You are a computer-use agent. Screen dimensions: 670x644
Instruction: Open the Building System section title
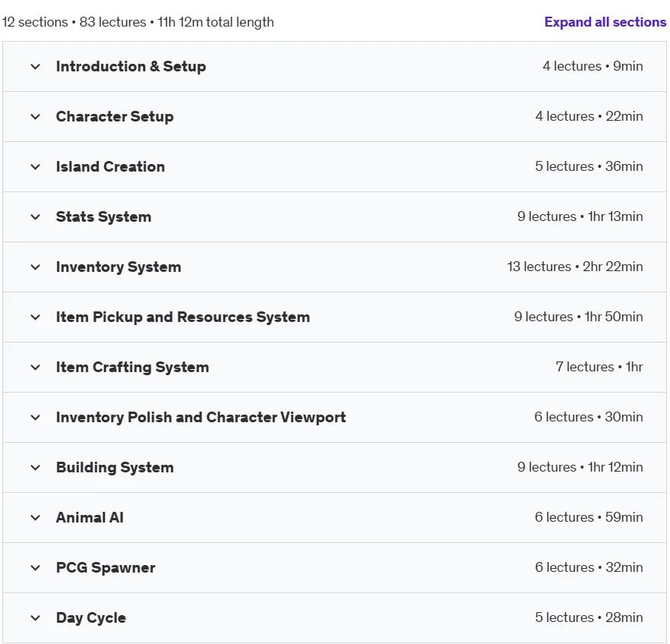pyautogui.click(x=115, y=468)
